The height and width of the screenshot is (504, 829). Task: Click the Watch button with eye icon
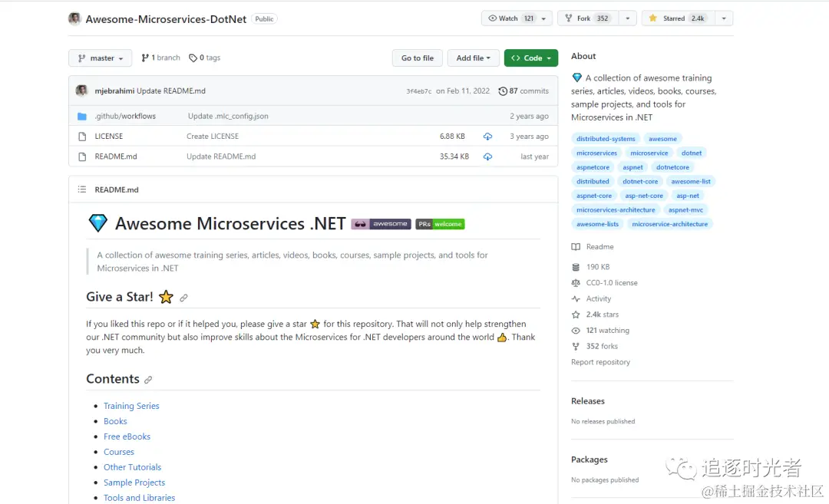(x=510, y=18)
